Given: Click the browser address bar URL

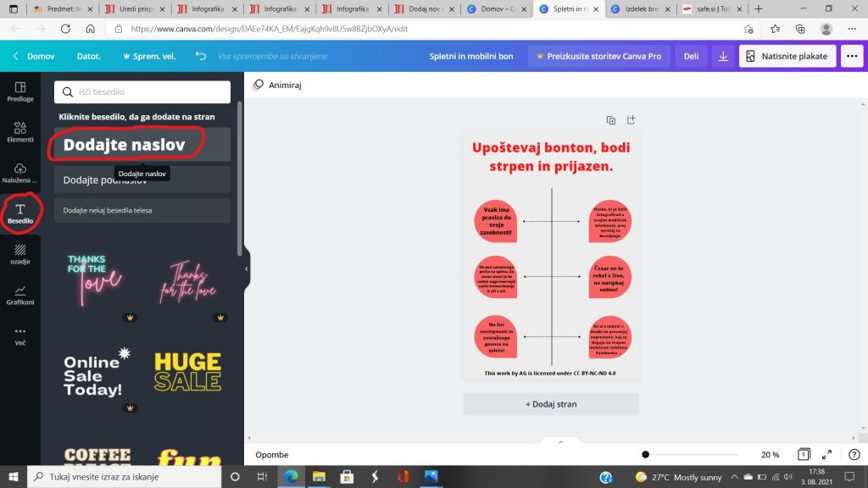Looking at the screenshot, I should (269, 29).
